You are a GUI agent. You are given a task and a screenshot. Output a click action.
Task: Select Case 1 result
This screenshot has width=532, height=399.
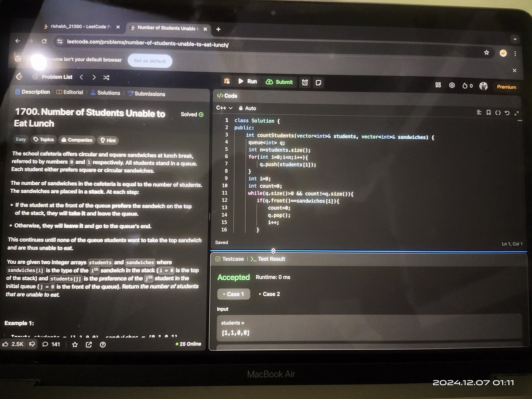tap(234, 294)
